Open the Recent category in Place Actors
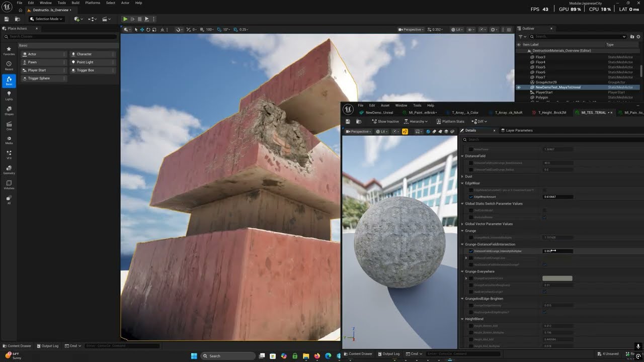The height and width of the screenshot is (362, 644). coord(9,66)
